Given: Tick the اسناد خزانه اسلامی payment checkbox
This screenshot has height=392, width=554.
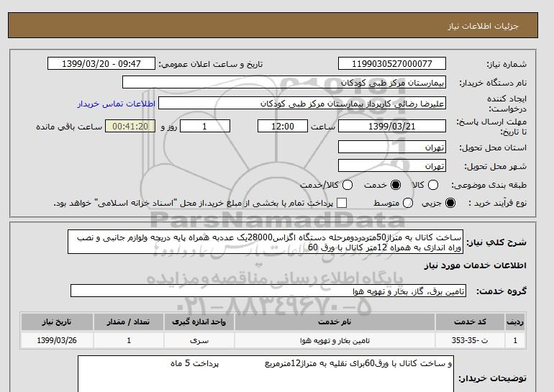Looking at the screenshot, I should pos(342,203).
